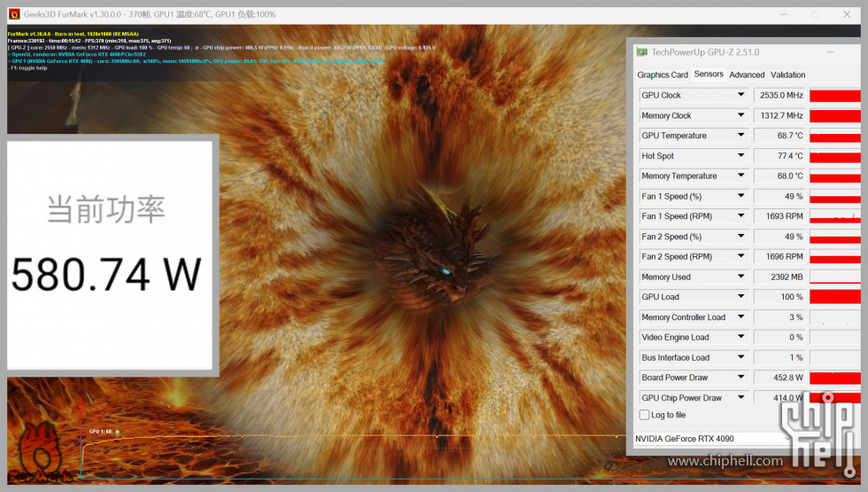
Task: Open the Board Power Draw dropdown
Action: pyautogui.click(x=740, y=378)
